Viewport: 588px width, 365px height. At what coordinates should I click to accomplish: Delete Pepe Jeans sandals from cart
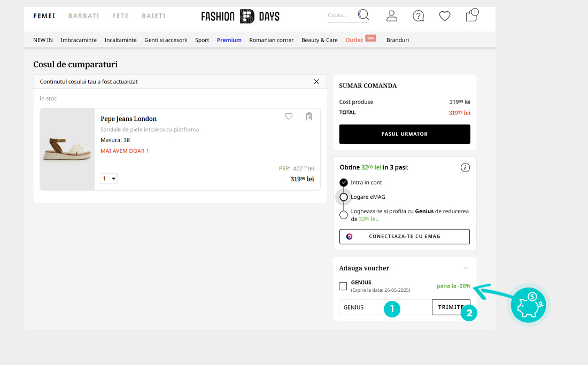(x=309, y=116)
